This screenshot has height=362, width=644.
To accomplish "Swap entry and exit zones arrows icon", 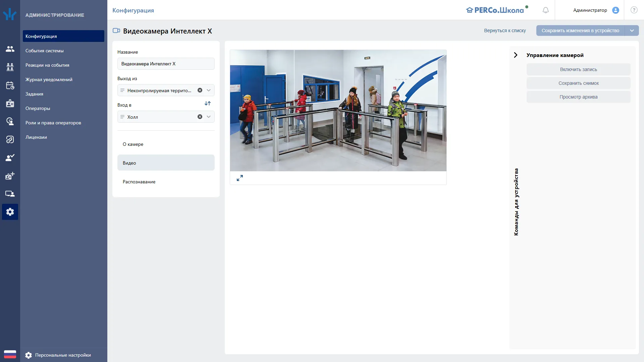I will tap(208, 104).
